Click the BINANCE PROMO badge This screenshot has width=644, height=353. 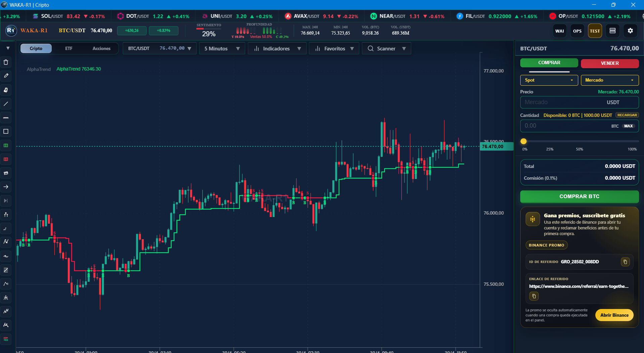(546, 245)
